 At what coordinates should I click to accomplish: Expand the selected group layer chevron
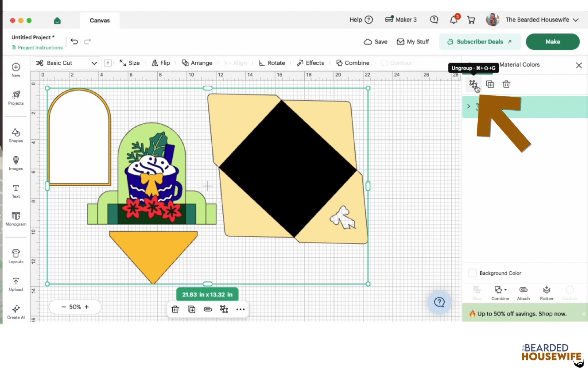point(469,106)
